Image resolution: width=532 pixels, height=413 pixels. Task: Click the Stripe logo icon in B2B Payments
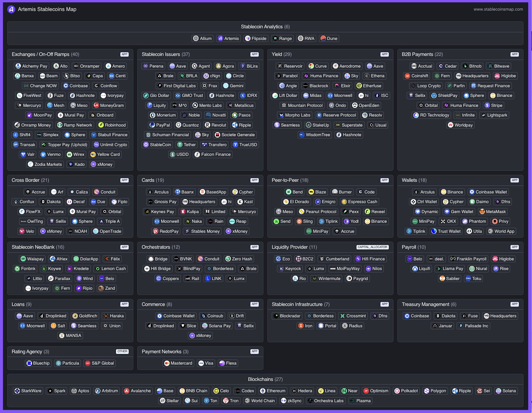pos(487,105)
